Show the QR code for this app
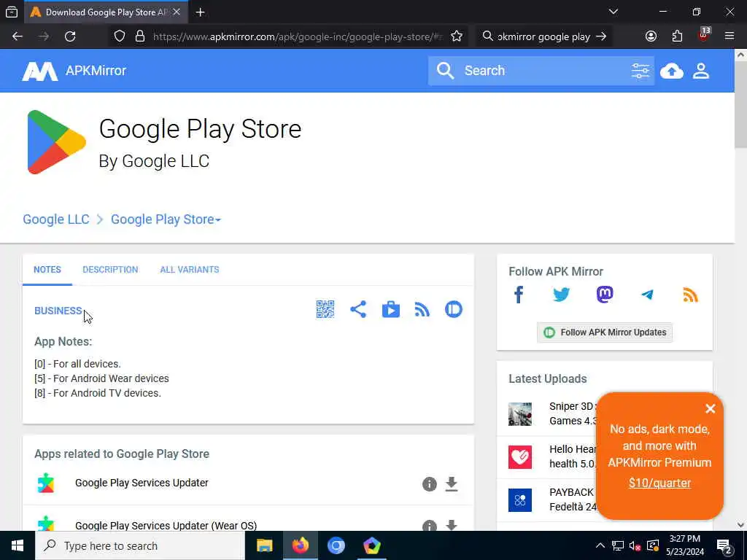The width and height of the screenshot is (747, 560). tap(325, 309)
